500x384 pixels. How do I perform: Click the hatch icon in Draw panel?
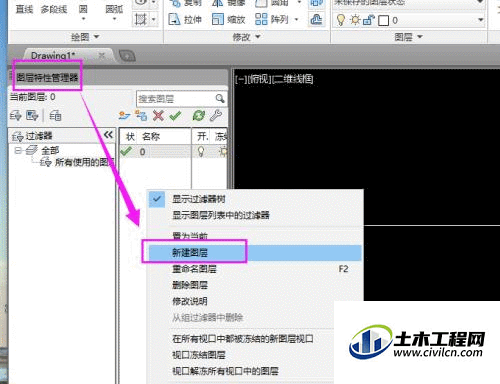[140, 19]
